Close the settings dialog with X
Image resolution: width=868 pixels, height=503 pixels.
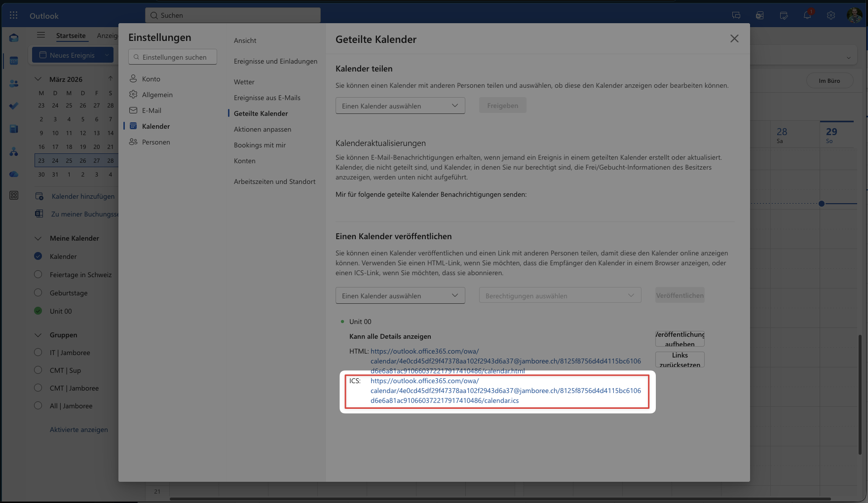pyautogui.click(x=734, y=38)
